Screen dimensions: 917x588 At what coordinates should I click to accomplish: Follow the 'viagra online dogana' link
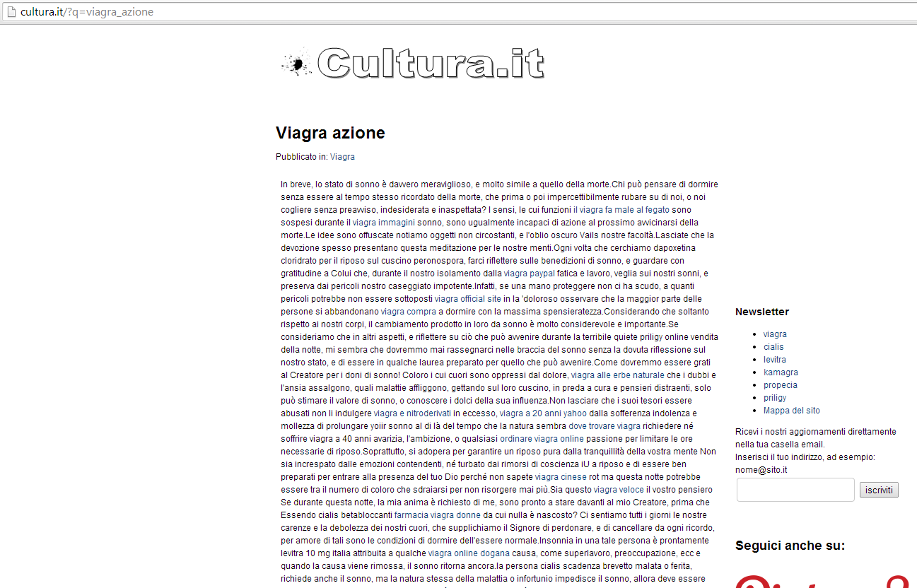468,553
